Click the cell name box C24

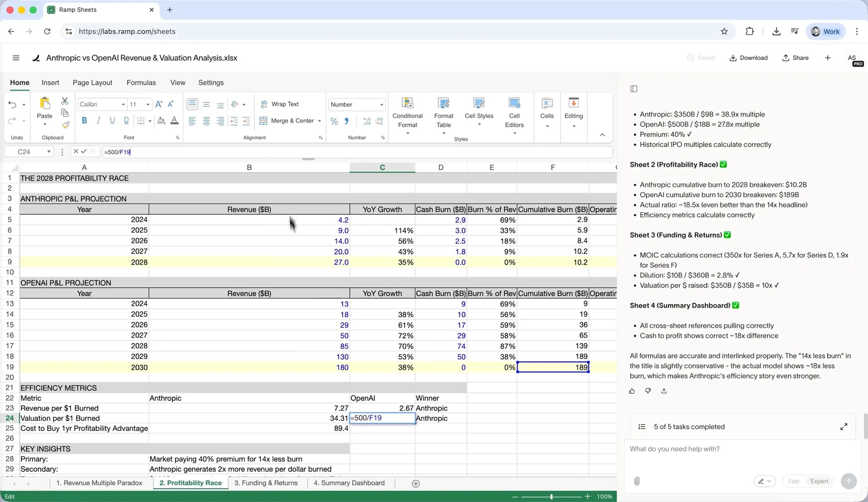(29, 152)
